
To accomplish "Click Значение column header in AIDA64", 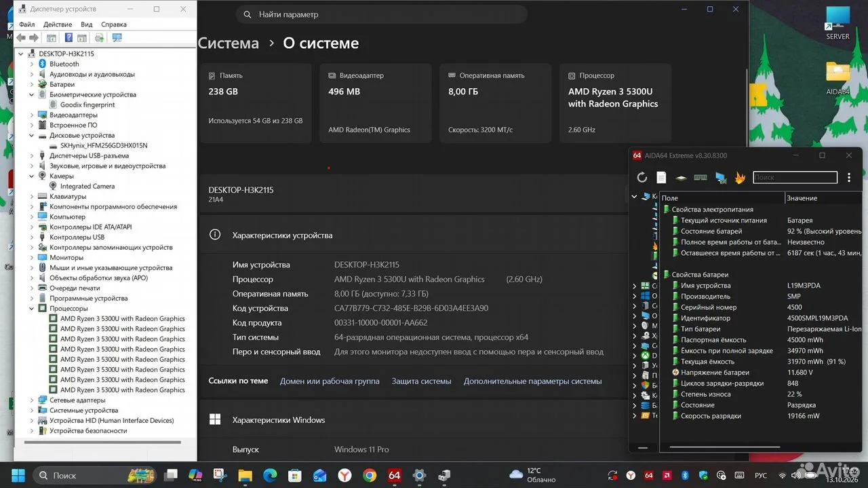I will click(823, 198).
